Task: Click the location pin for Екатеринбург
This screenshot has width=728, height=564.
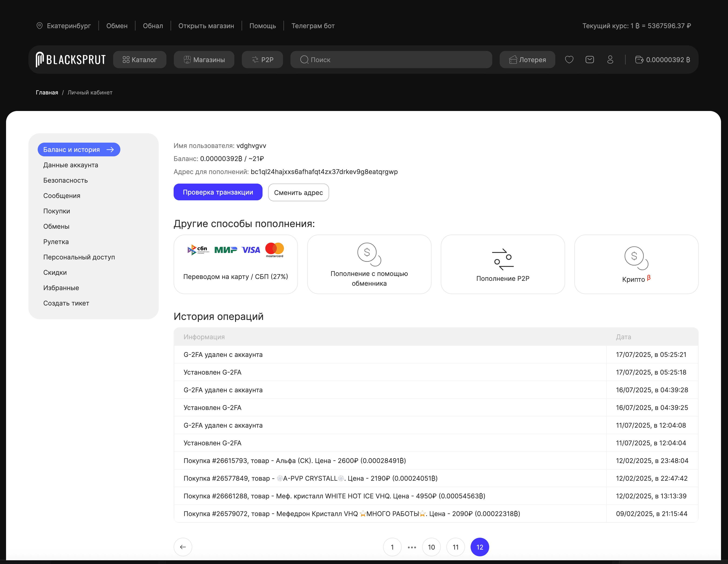Action: [39, 26]
